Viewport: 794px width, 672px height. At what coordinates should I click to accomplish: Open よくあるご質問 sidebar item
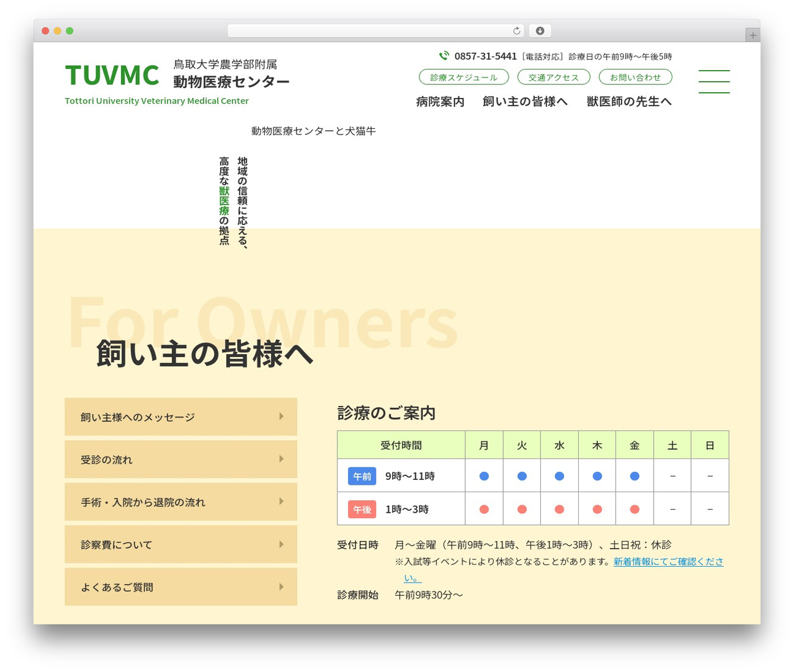coord(181,586)
